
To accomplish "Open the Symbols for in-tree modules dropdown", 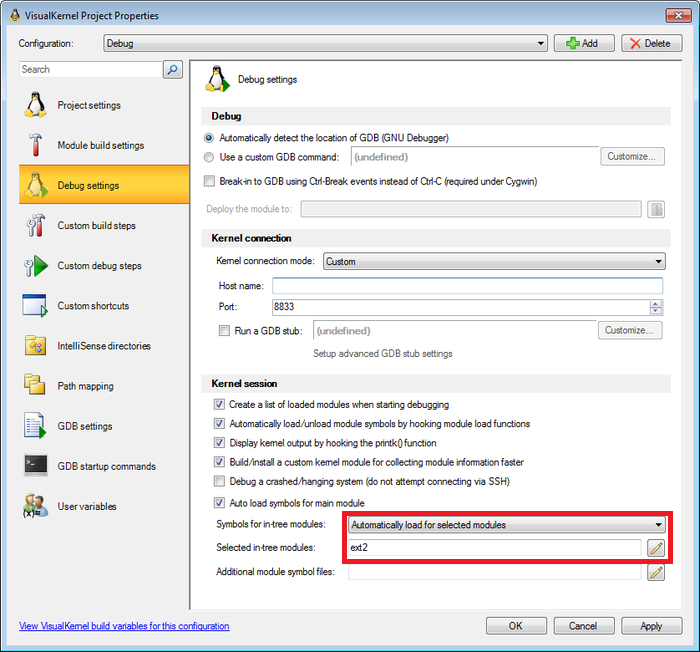I will pos(507,525).
